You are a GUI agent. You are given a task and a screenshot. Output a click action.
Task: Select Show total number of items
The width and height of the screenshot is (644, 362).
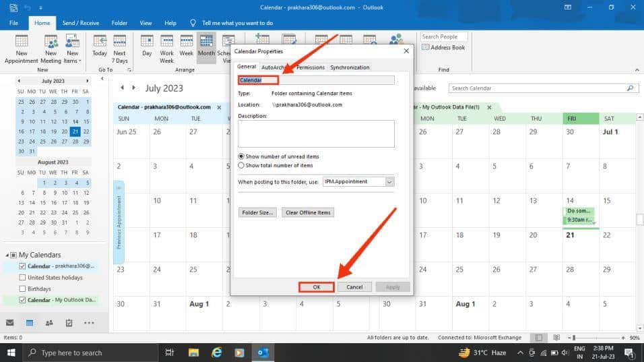[241, 166]
